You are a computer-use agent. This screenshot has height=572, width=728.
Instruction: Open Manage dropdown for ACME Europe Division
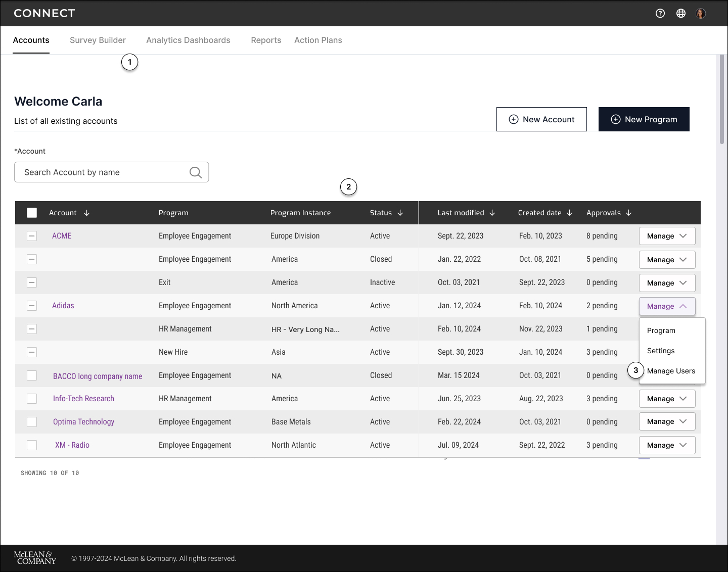point(667,236)
